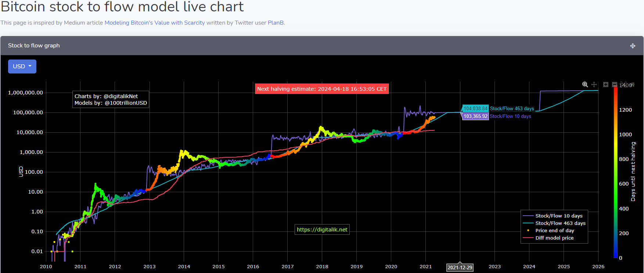Viewport: 644px width, 273px height.
Task: Click the Next halving estimate red banner
Action: [x=322, y=89]
